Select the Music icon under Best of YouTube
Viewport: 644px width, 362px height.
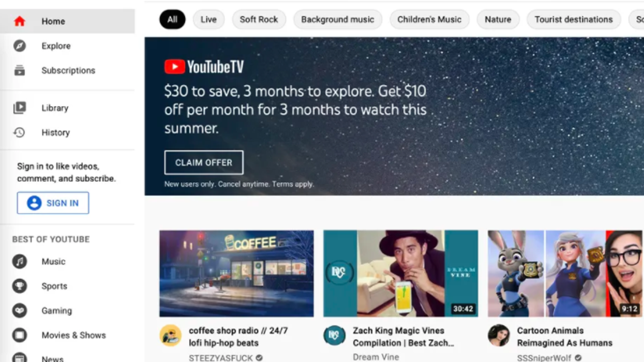point(20,261)
